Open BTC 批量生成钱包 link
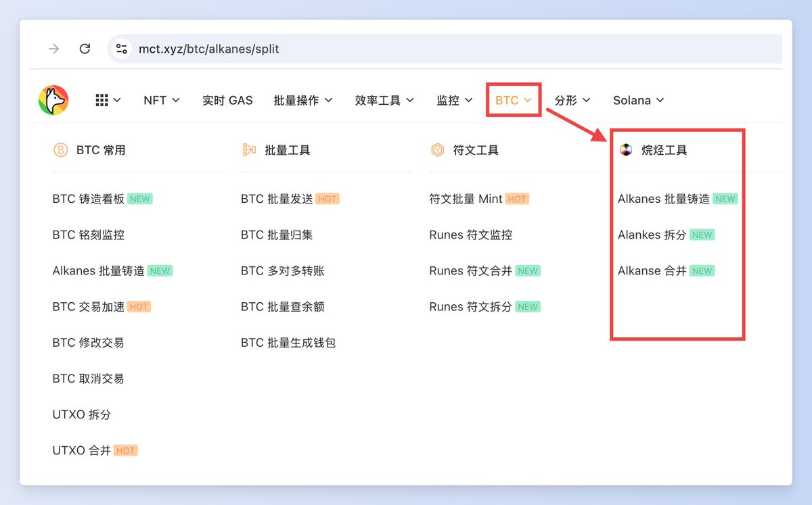This screenshot has width=812, height=505. tap(288, 343)
